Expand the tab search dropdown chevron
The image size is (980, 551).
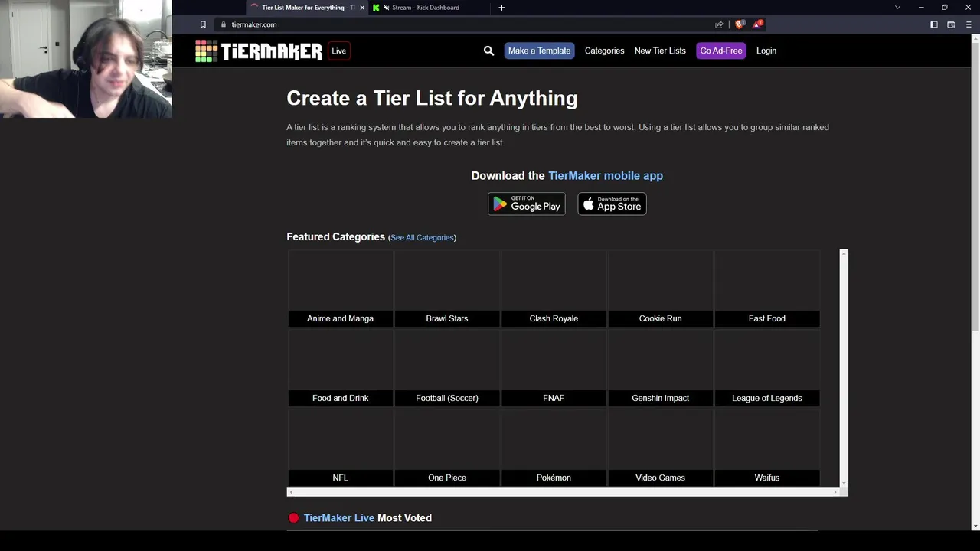(x=897, y=8)
